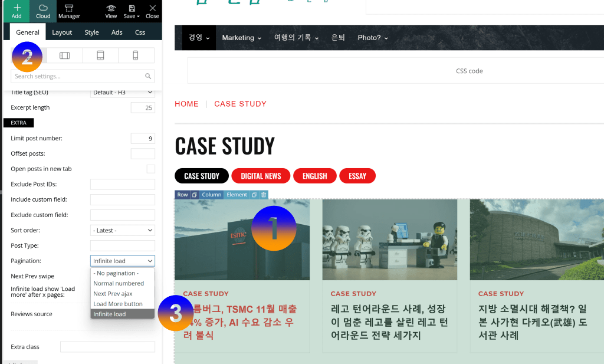Enable the Open posts in new tab checkbox
This screenshot has height=364, width=604.
150,168
